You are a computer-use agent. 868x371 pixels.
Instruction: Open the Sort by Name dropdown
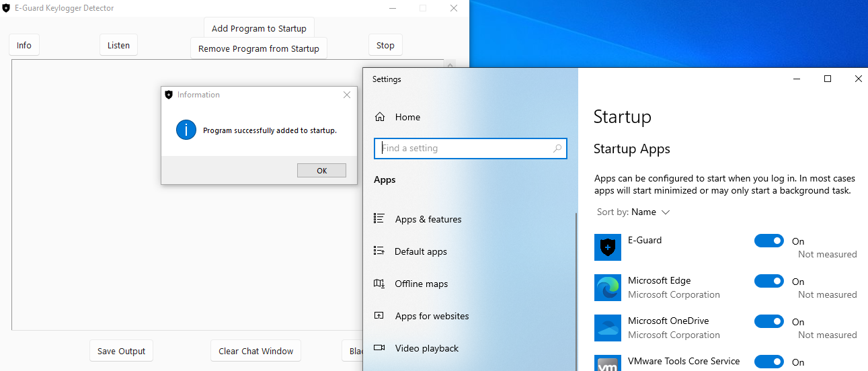(633, 212)
